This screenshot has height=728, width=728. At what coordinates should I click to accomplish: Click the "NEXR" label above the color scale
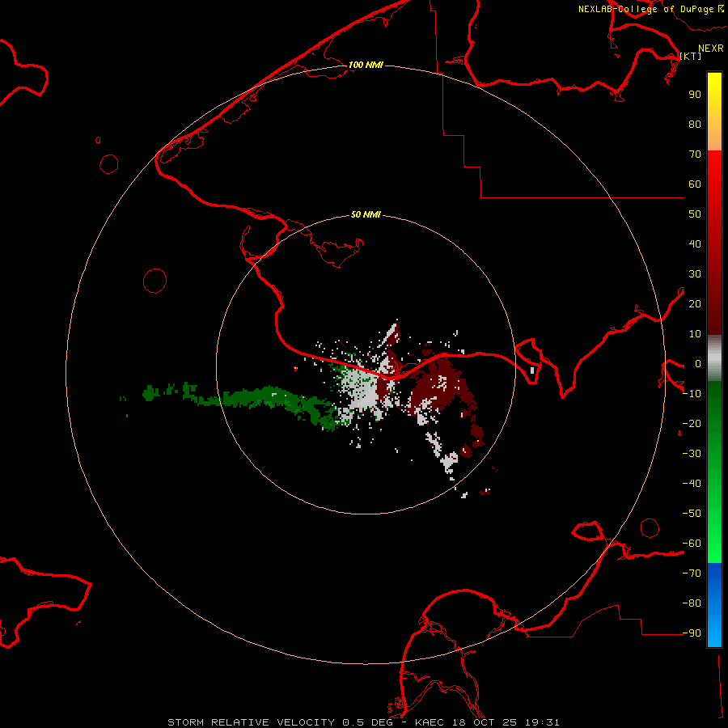point(710,49)
